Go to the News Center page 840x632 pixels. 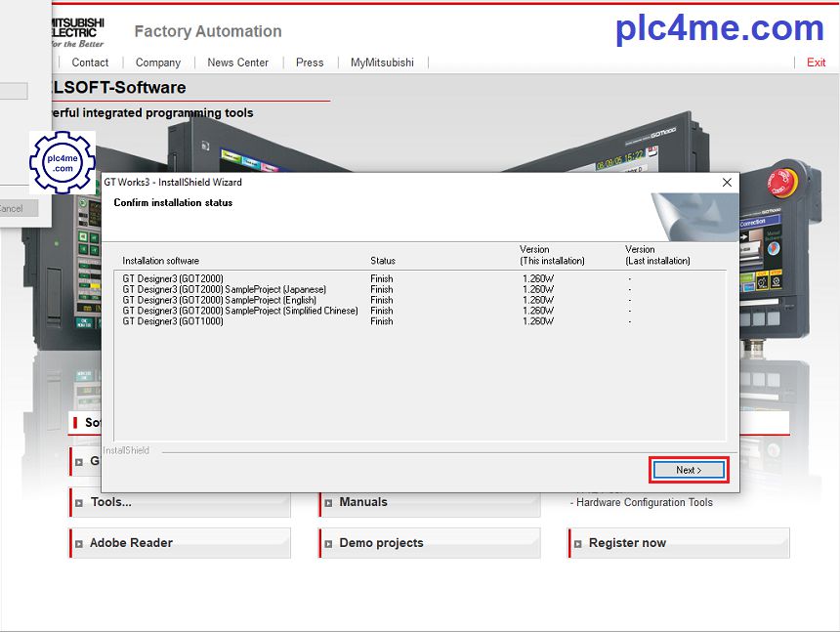237,63
